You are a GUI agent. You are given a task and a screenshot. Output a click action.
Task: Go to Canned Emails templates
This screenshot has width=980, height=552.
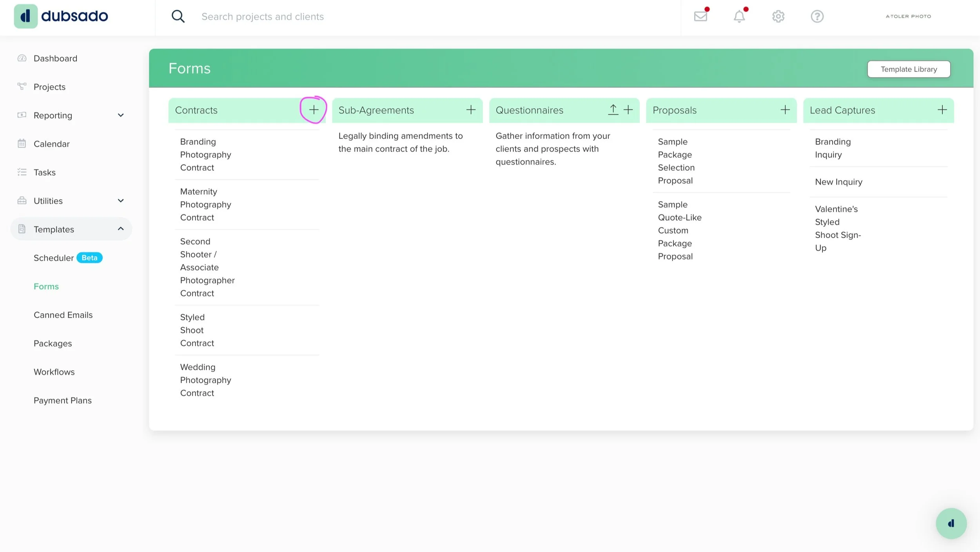(63, 315)
